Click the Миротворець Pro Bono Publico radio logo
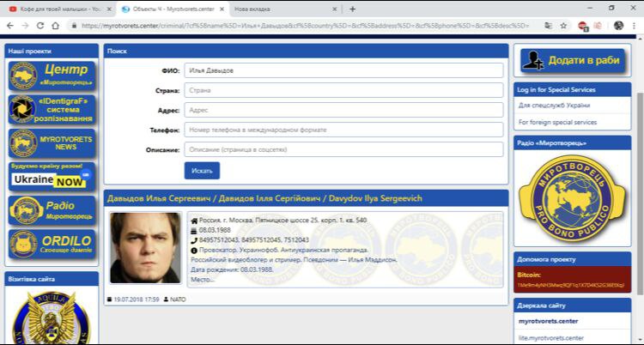 [573, 198]
